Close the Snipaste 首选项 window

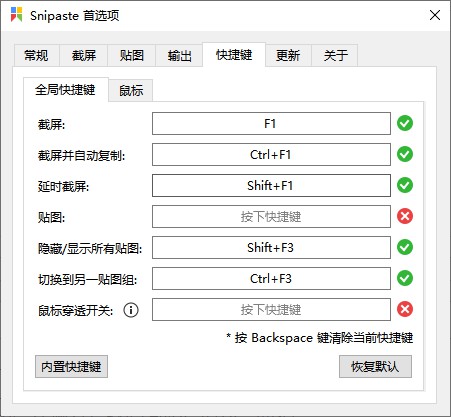point(435,15)
